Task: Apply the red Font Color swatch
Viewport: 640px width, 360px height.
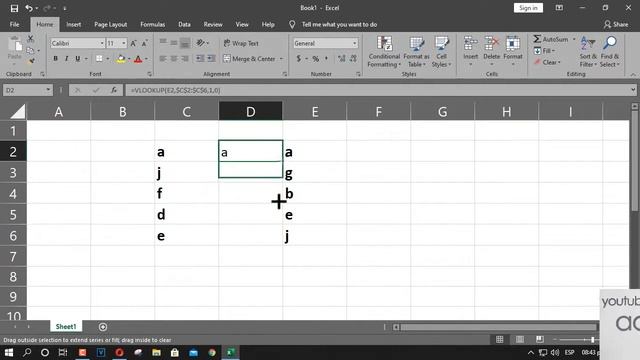Action: tap(138, 59)
